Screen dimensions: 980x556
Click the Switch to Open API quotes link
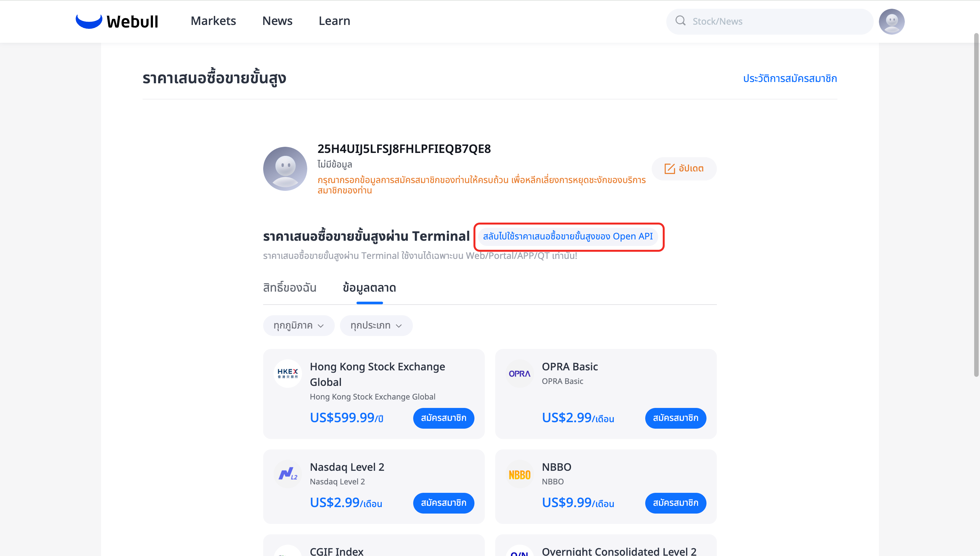[x=568, y=237]
